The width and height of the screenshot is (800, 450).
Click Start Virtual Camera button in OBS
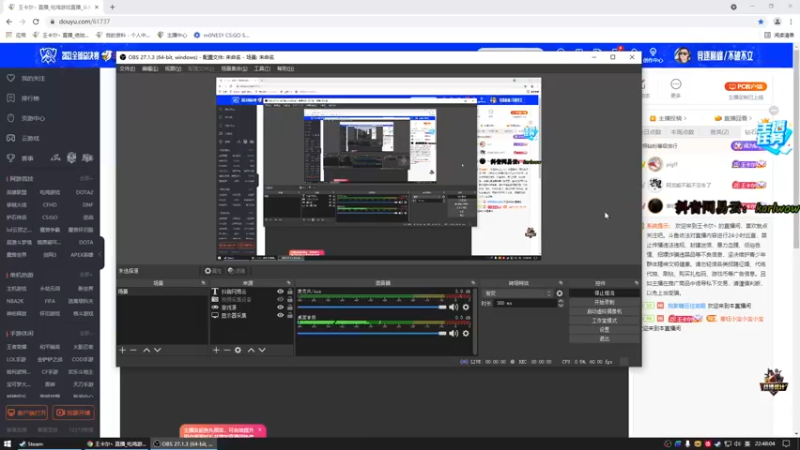click(604, 311)
